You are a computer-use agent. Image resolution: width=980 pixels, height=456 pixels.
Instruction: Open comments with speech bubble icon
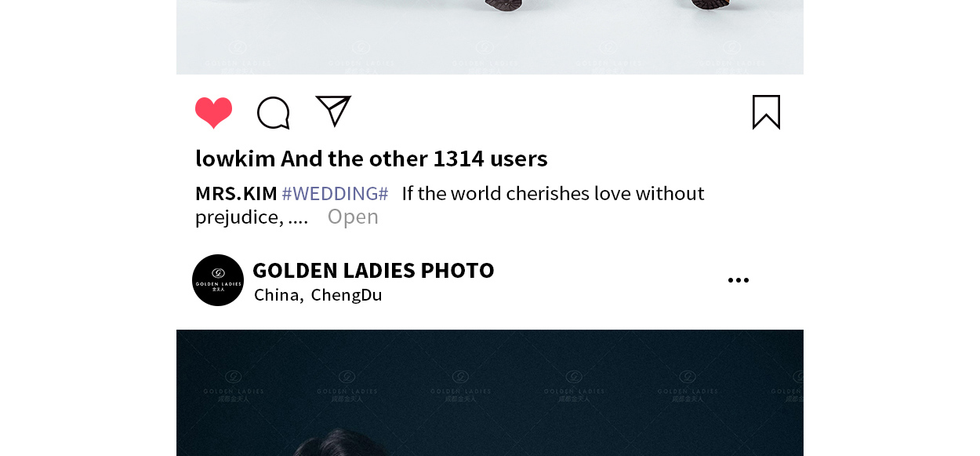pyautogui.click(x=274, y=113)
